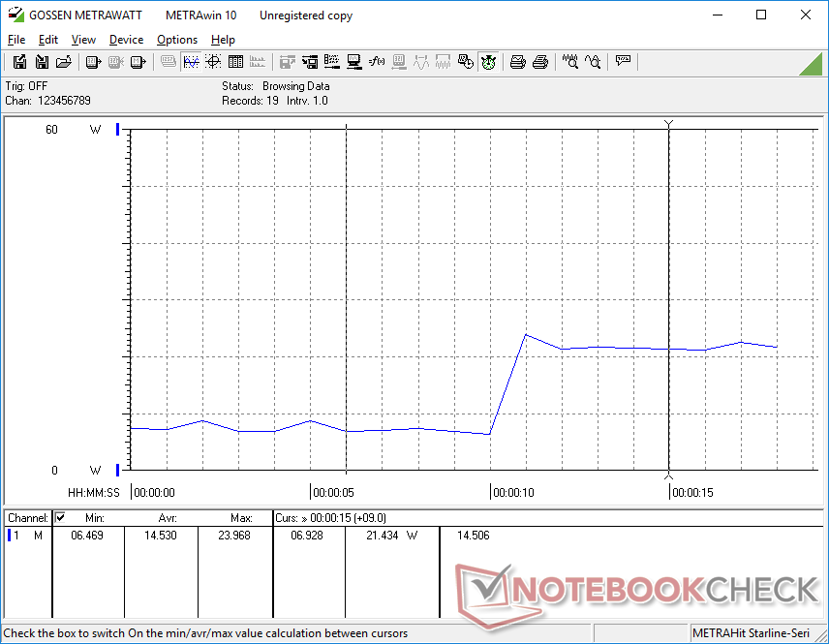The height and width of the screenshot is (644, 829).
Task: Click the save-with-up-arrow toolbar icon
Action: [19, 62]
